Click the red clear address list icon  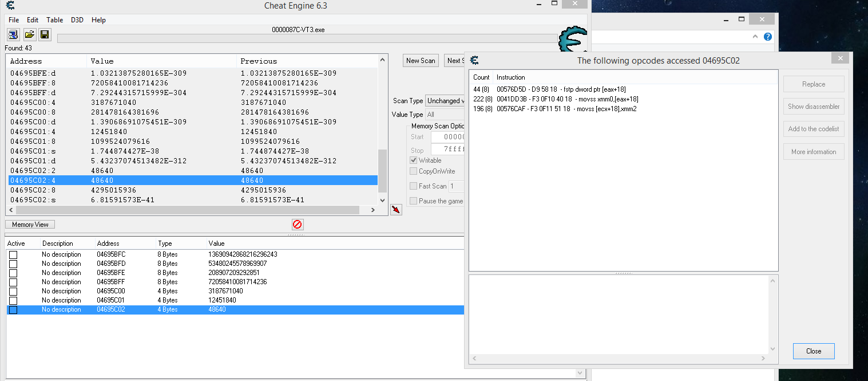point(298,225)
